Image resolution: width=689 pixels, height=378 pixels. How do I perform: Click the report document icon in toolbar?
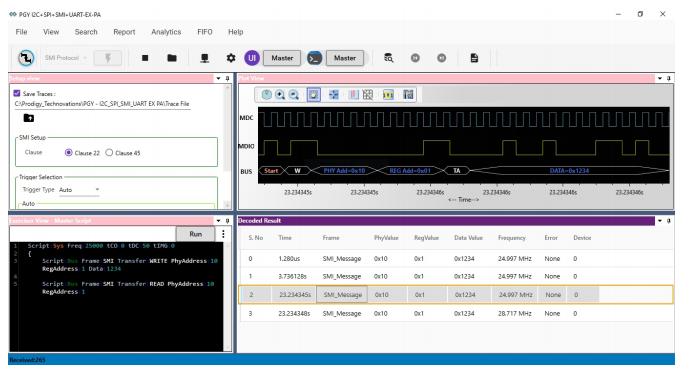click(x=474, y=58)
